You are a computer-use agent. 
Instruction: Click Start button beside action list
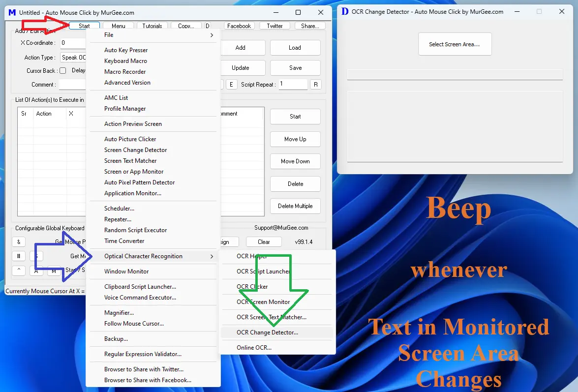pyautogui.click(x=295, y=117)
